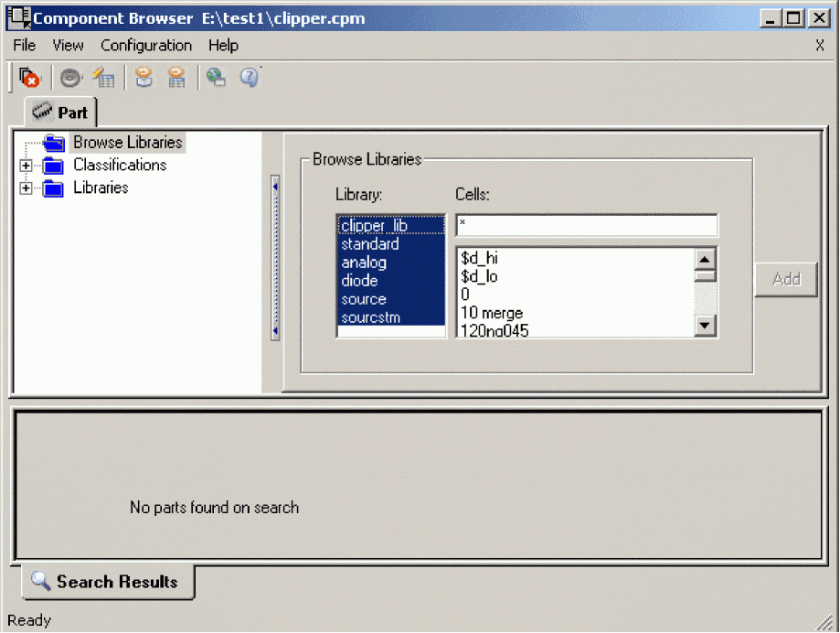This screenshot has height=633, width=840.
Task: Click the Classifications folder icon
Action: click(53, 166)
